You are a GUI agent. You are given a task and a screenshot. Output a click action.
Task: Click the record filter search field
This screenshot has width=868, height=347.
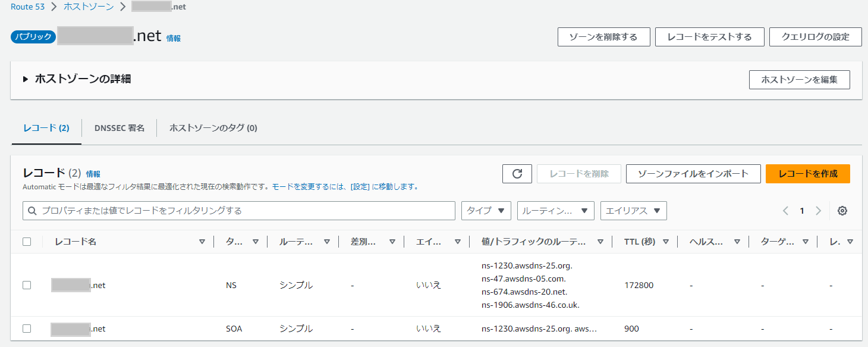239,211
